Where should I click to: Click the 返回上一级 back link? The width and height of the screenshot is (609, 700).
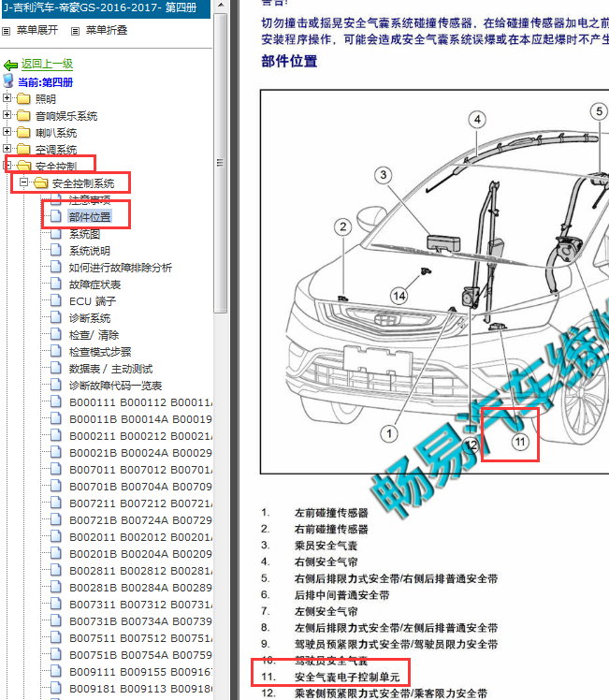click(47, 64)
